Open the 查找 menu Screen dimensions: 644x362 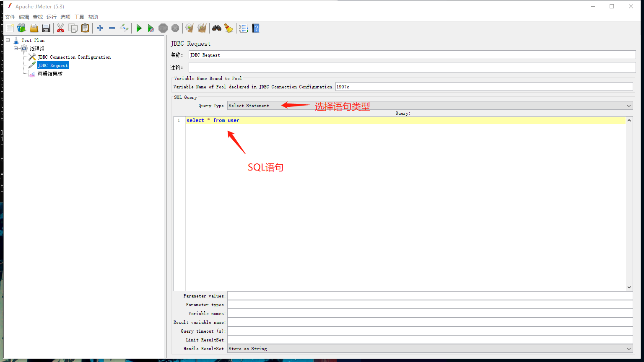click(x=38, y=17)
